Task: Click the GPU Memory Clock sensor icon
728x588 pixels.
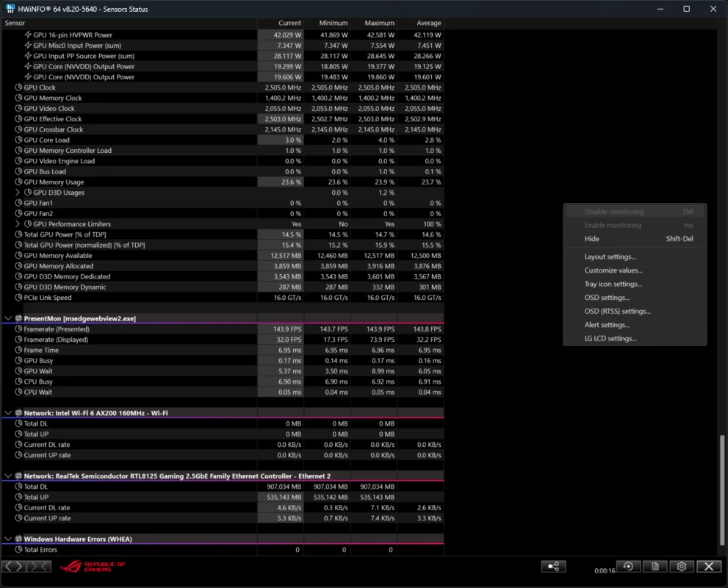Action: tap(18, 98)
